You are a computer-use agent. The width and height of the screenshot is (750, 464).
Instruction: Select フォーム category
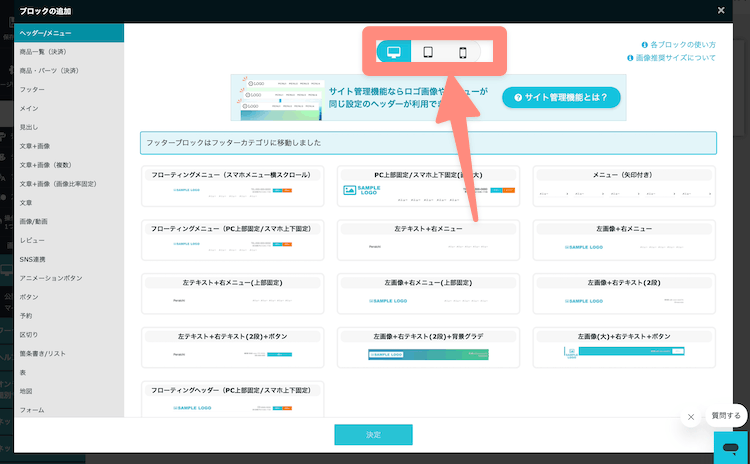click(x=69, y=410)
